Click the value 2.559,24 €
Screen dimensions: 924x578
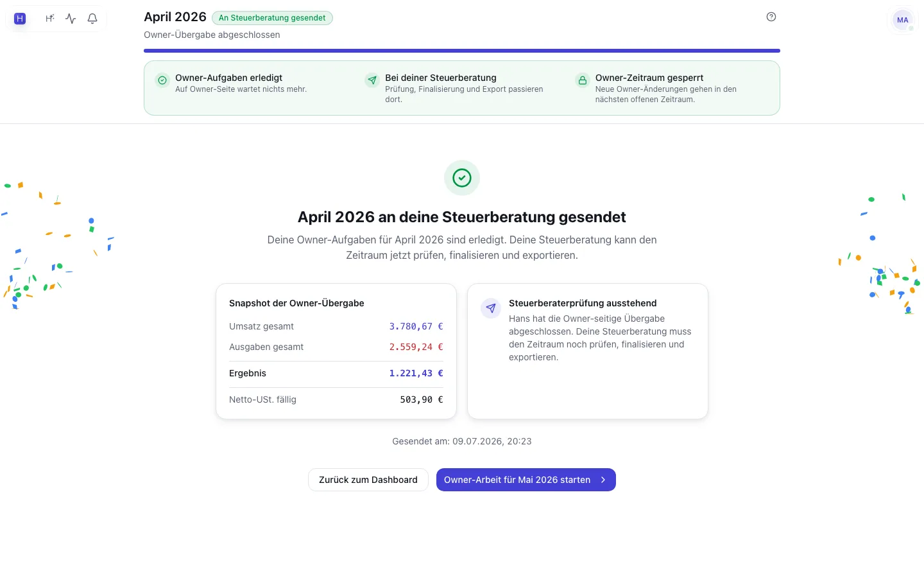[416, 347]
